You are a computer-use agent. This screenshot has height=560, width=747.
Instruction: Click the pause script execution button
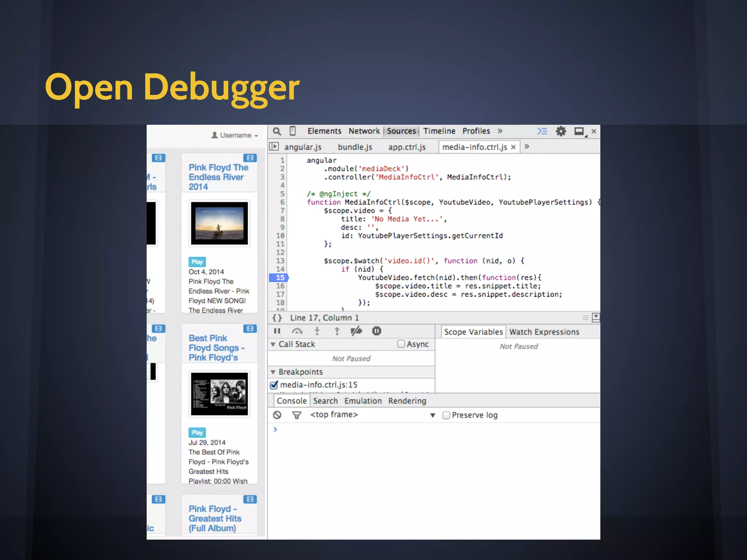[x=277, y=331]
